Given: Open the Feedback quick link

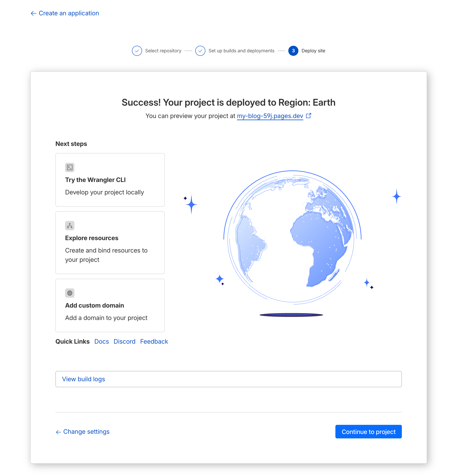Looking at the screenshot, I should pos(154,341).
